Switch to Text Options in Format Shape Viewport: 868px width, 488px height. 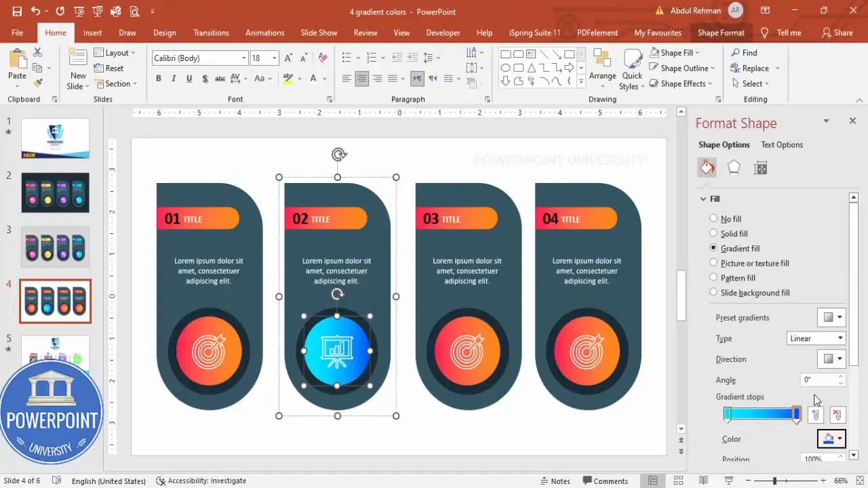pos(781,144)
